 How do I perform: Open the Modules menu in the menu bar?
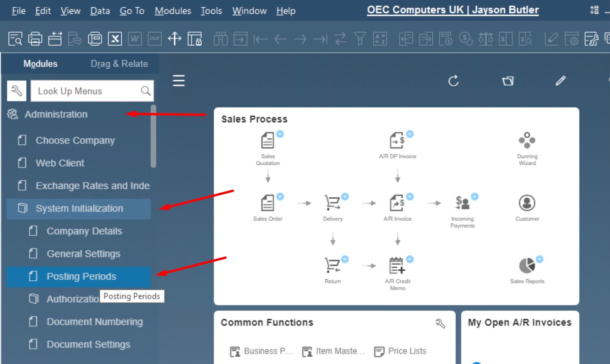pyautogui.click(x=173, y=11)
